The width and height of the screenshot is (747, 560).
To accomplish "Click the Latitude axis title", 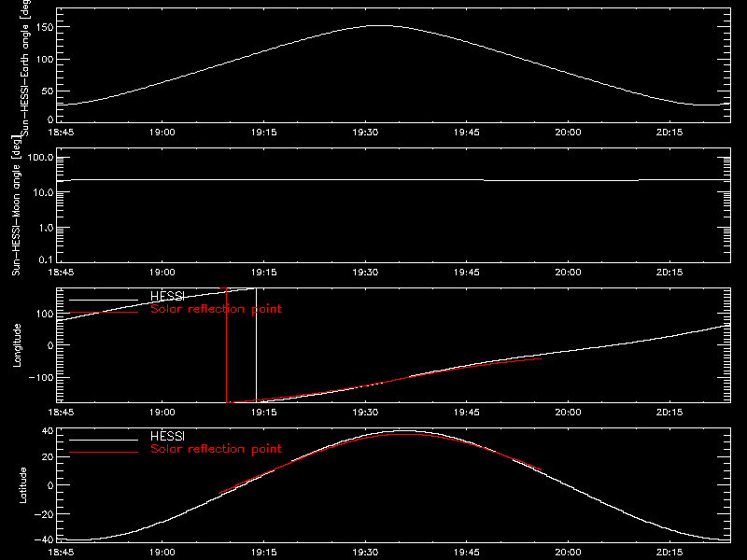I will (x=22, y=484).
